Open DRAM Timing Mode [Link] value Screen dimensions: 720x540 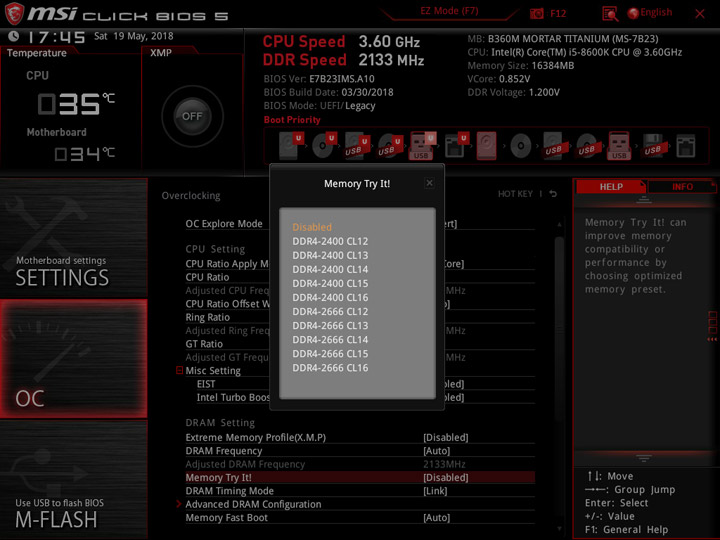[x=435, y=490]
